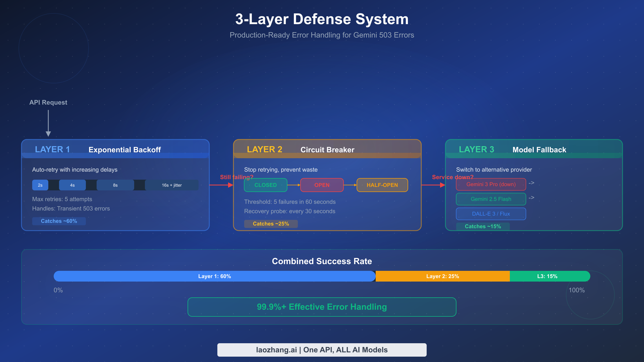Screen dimensions: 644x362
Task: Select the Catches ~25% badge in Layer 2
Action: pyautogui.click(x=271, y=223)
